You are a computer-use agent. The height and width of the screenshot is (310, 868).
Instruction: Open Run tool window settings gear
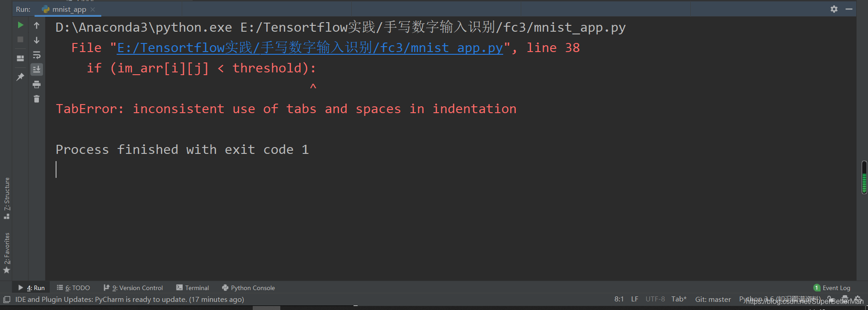click(834, 9)
